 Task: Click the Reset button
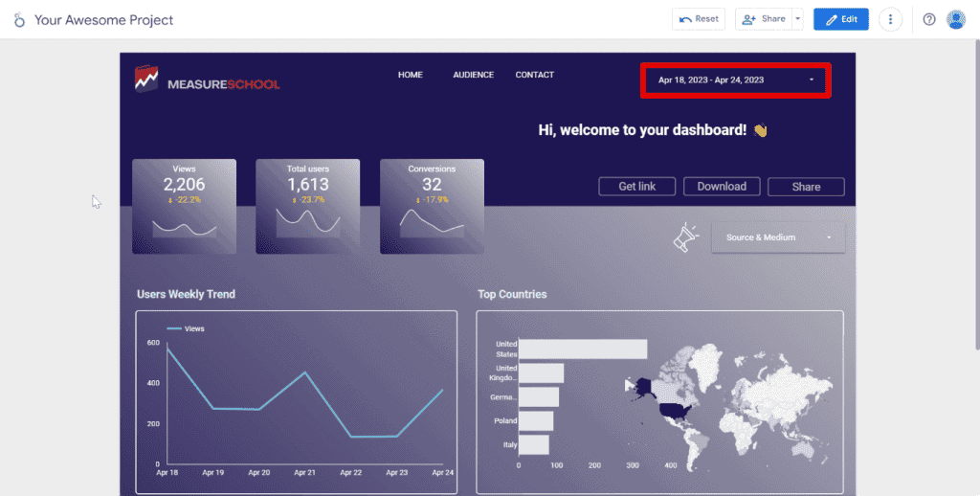click(698, 19)
